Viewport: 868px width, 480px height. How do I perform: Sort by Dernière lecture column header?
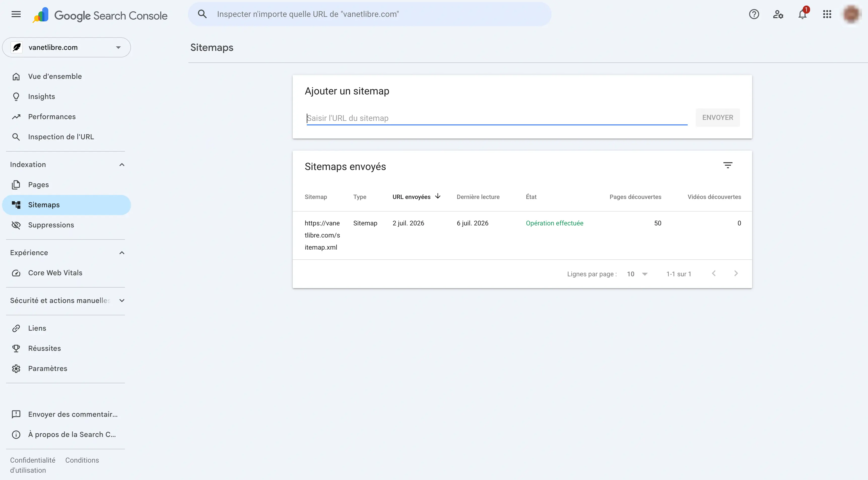pyautogui.click(x=478, y=197)
